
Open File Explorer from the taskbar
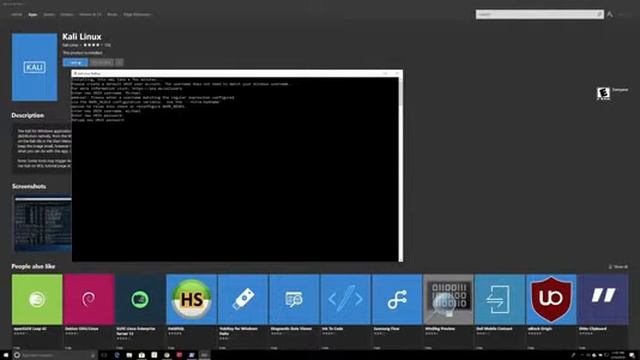(129, 355)
